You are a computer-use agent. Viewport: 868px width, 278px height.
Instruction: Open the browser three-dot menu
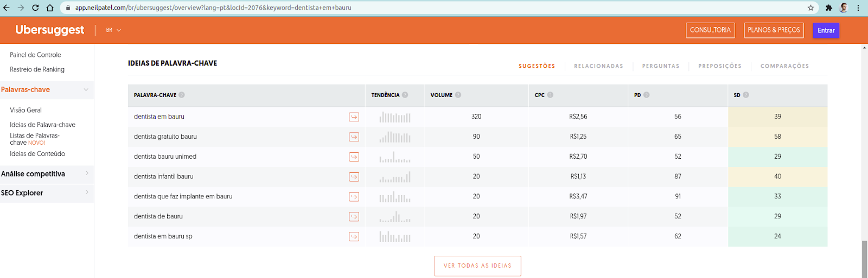point(858,8)
